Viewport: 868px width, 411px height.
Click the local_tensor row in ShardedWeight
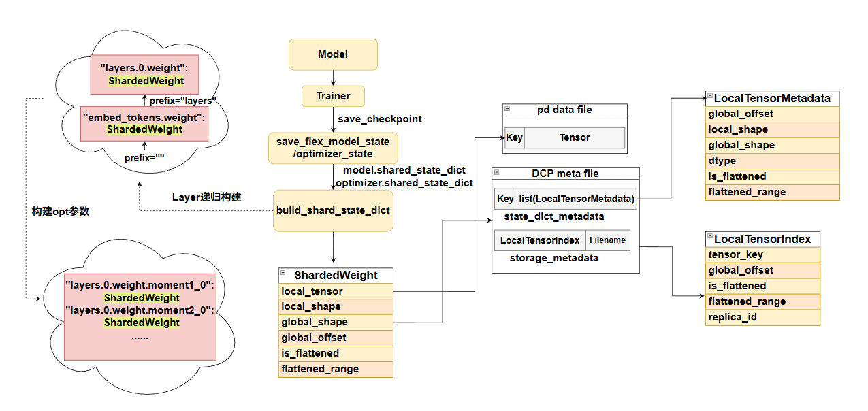(x=336, y=291)
